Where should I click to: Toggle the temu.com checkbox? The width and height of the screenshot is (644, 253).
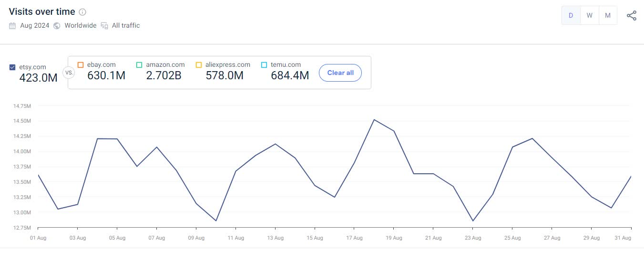click(x=264, y=64)
